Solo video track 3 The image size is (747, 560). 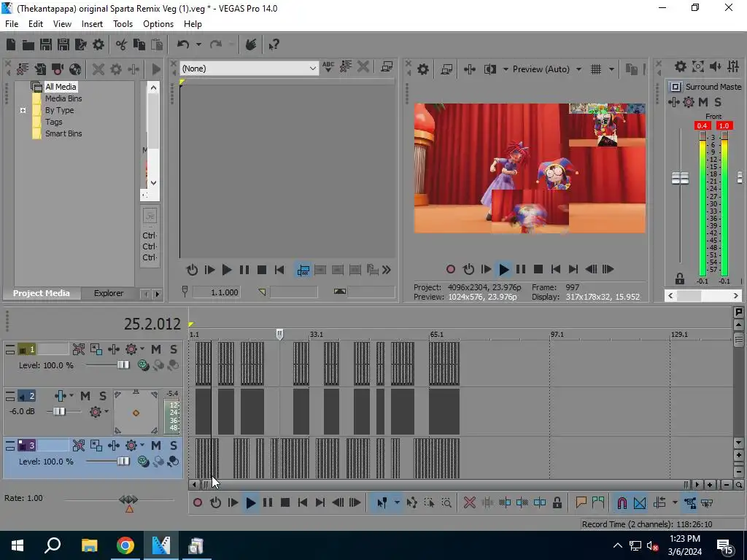[174, 446]
